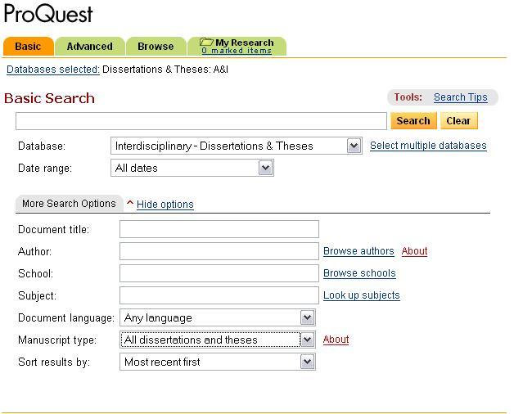Image resolution: width=532 pixels, height=414 pixels.
Task: Open the Advanced search tab
Action: (90, 46)
